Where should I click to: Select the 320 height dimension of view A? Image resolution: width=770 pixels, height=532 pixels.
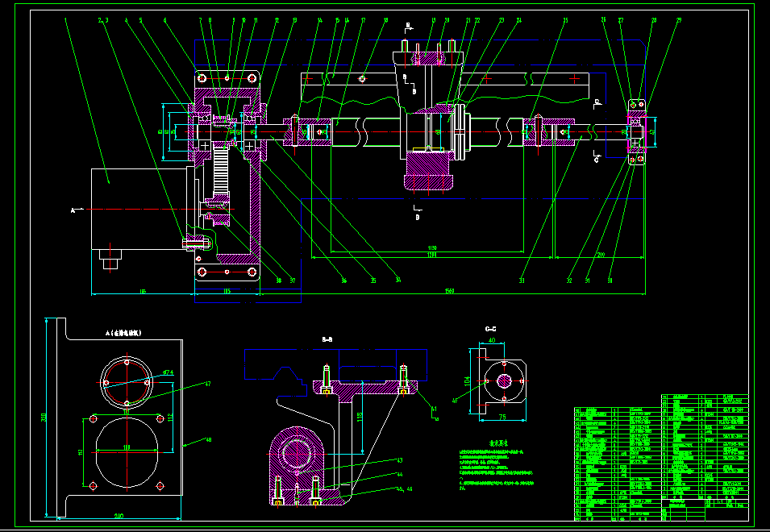[44, 418]
